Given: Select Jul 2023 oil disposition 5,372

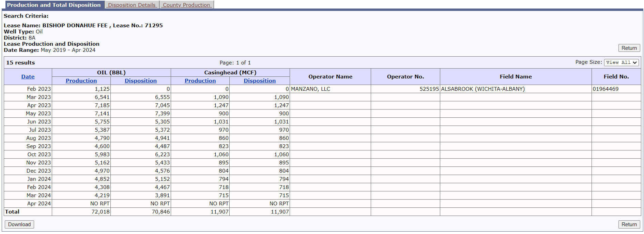Looking at the screenshot, I should tap(141, 130).
